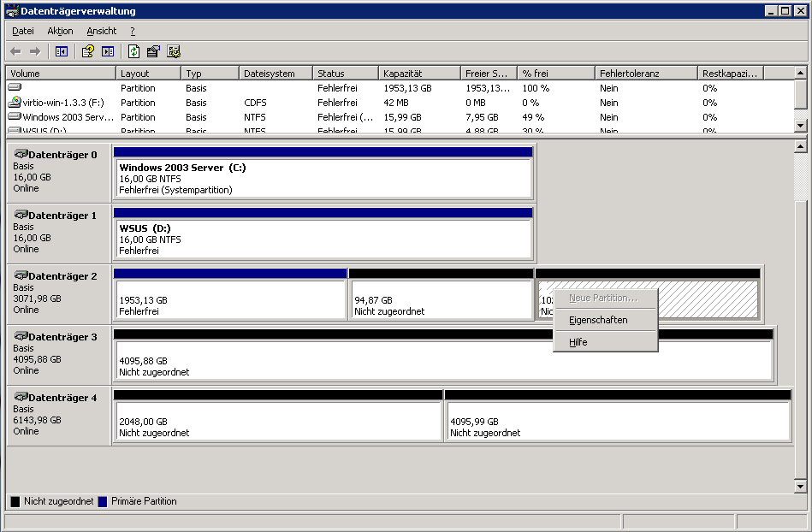Select the virtio-win-1.3.3 (F:) volume icon
The width and height of the screenshot is (812, 532).
click(15, 102)
